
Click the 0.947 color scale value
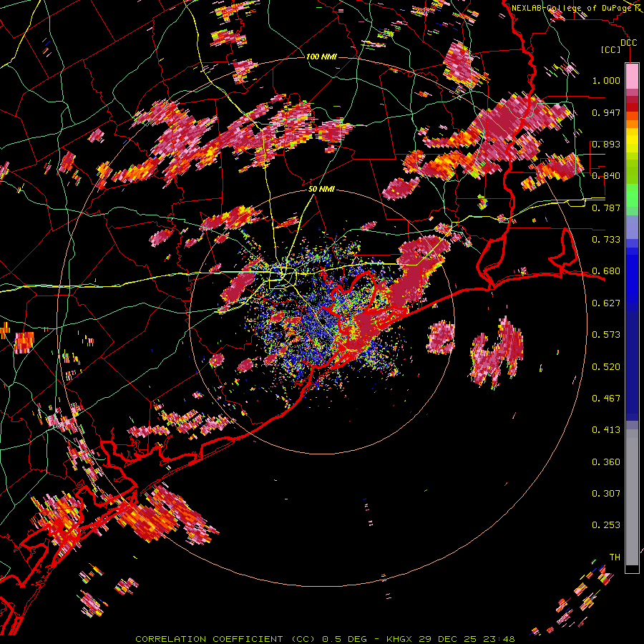point(606,112)
